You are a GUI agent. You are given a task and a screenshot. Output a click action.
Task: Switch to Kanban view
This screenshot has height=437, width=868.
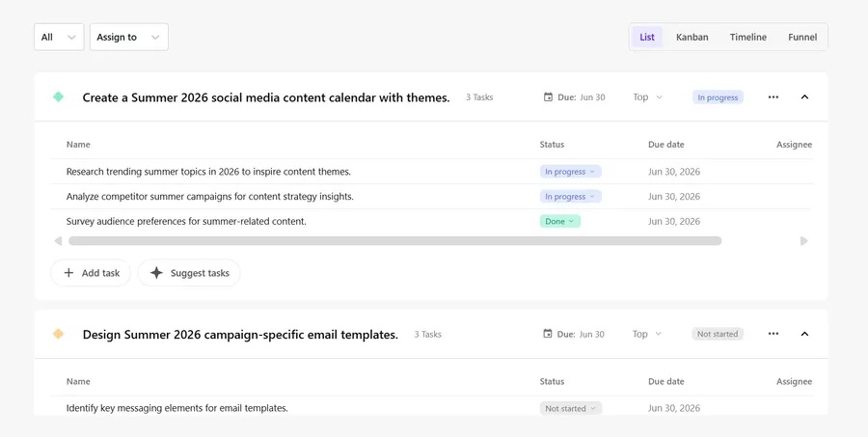click(x=692, y=37)
